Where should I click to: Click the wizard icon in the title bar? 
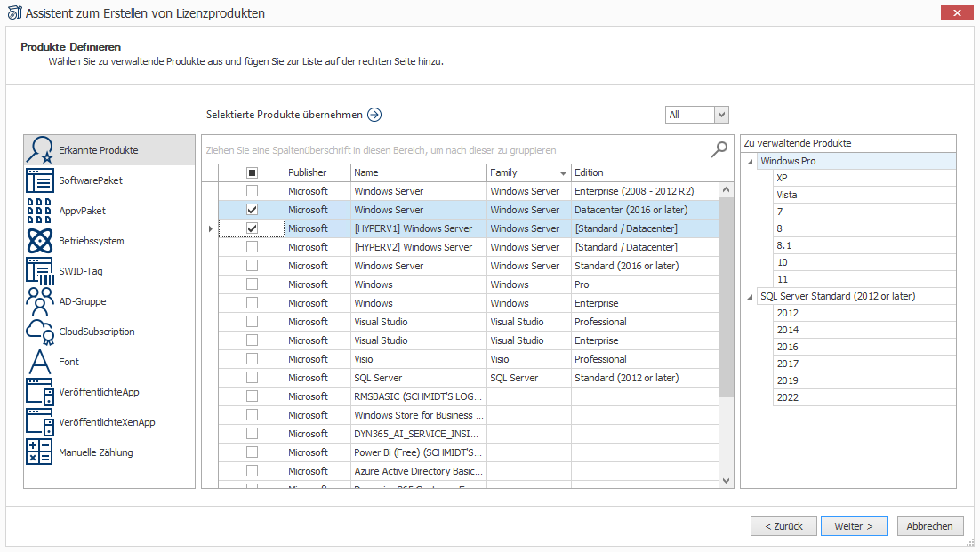13,12
